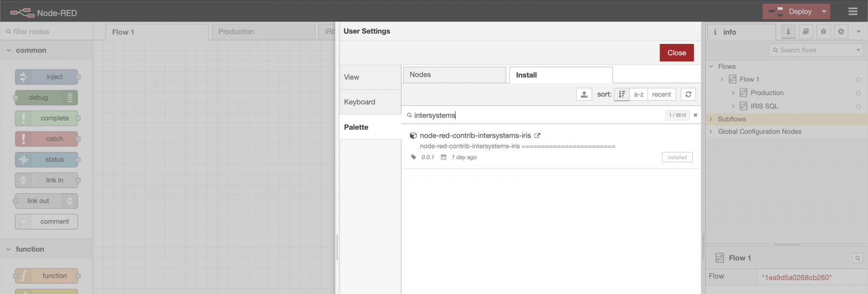Image resolution: width=868 pixels, height=294 pixels.
Task: Open the configuration nodes gear tab
Action: click(x=841, y=31)
